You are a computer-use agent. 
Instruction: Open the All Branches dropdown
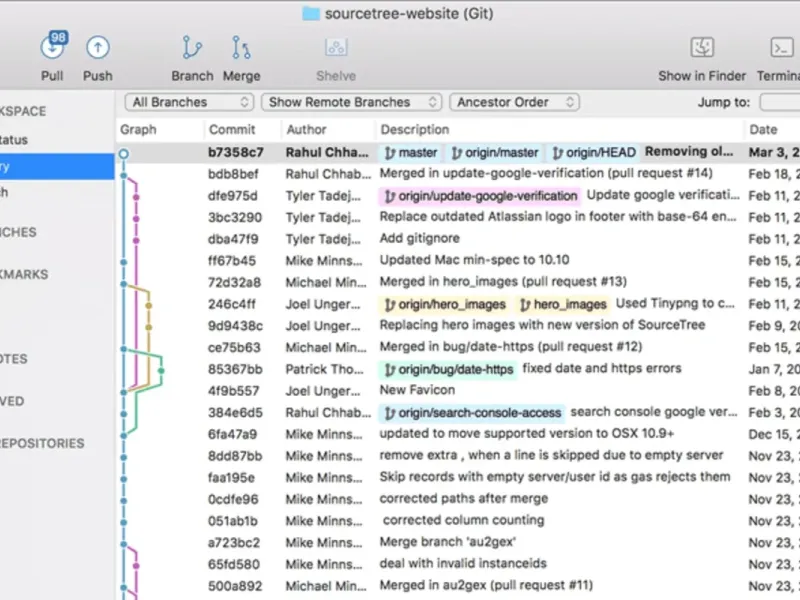190,102
